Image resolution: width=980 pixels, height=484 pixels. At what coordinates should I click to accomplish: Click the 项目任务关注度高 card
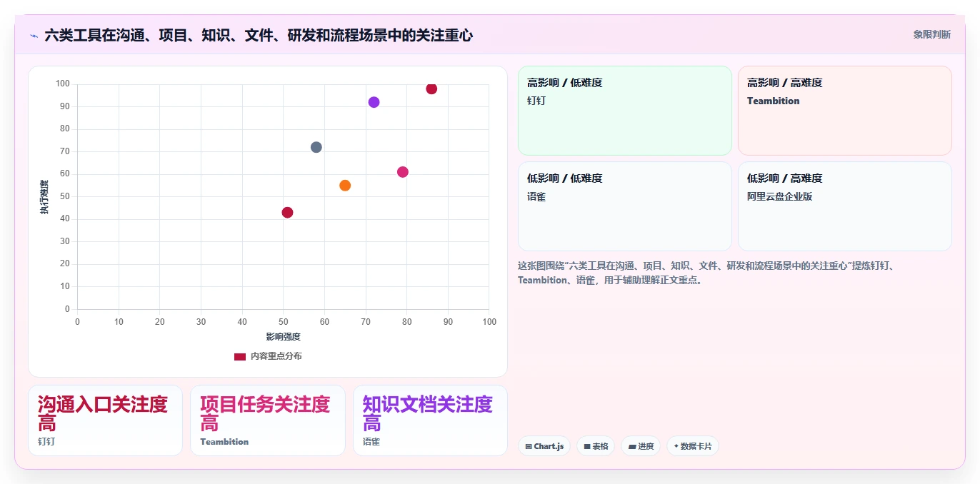[268, 420]
